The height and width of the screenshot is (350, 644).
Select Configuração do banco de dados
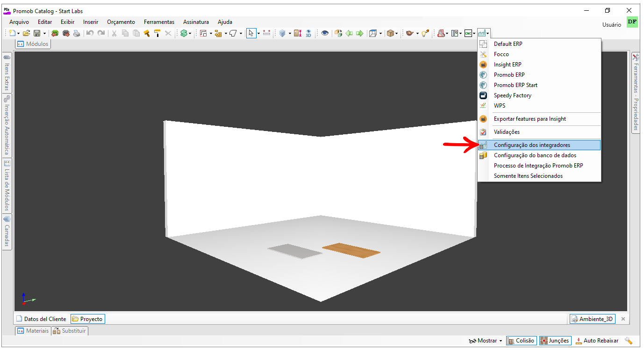[x=539, y=155]
